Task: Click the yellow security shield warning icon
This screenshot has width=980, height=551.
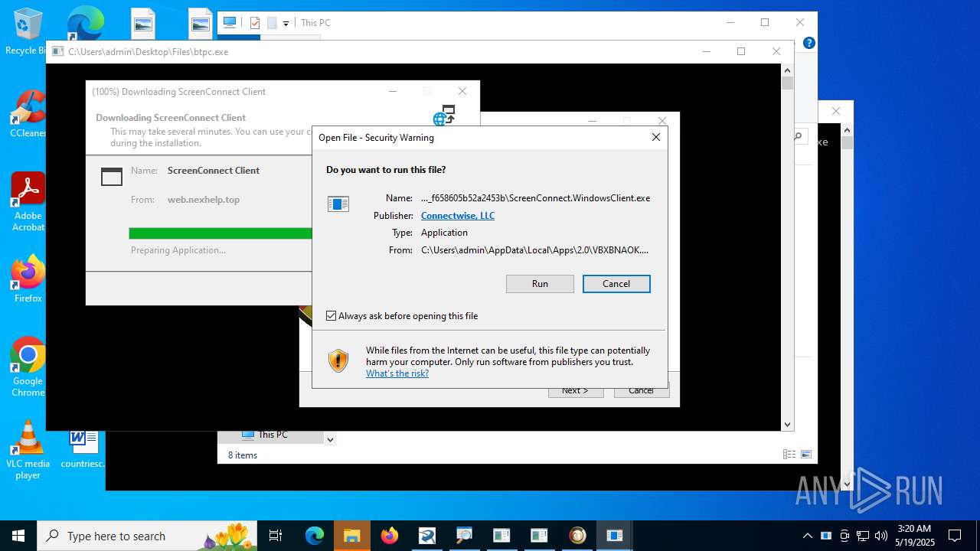Action: pyautogui.click(x=338, y=360)
